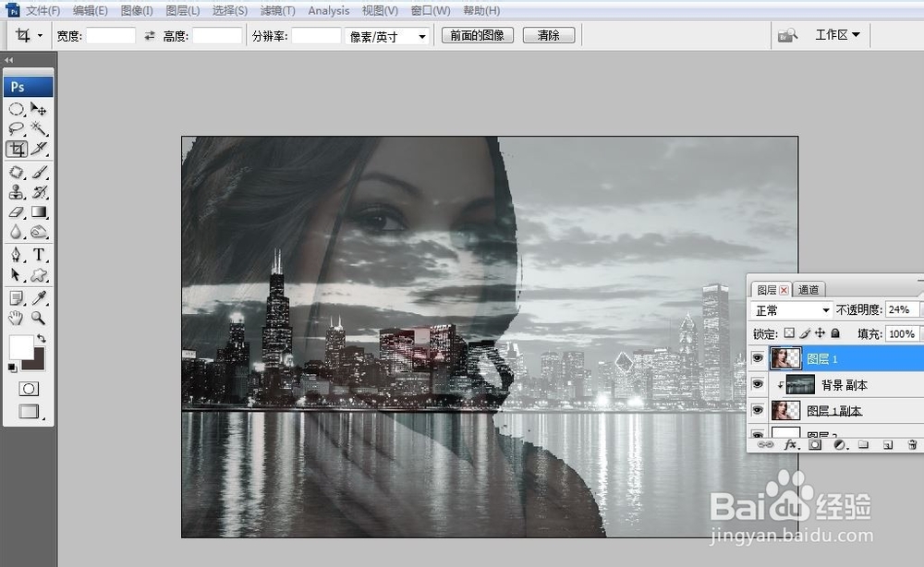
Task: Open the 编辑(E) menu
Action: coord(91,10)
